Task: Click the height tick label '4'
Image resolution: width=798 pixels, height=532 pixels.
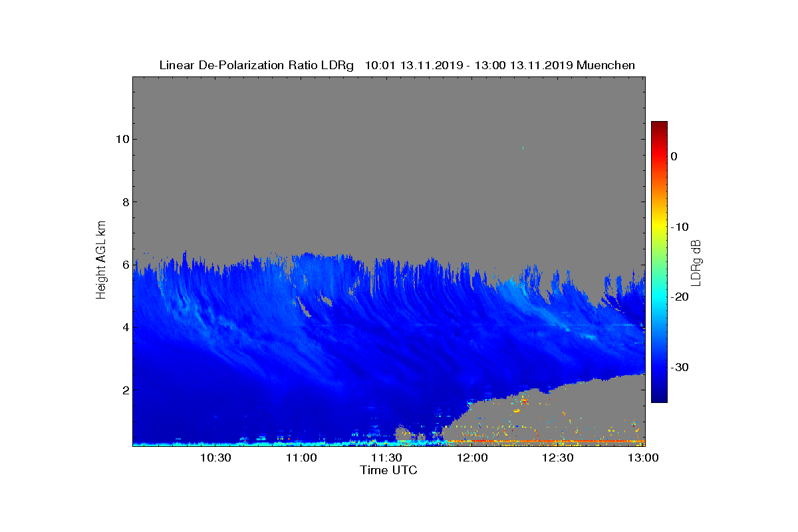Action: coord(124,327)
